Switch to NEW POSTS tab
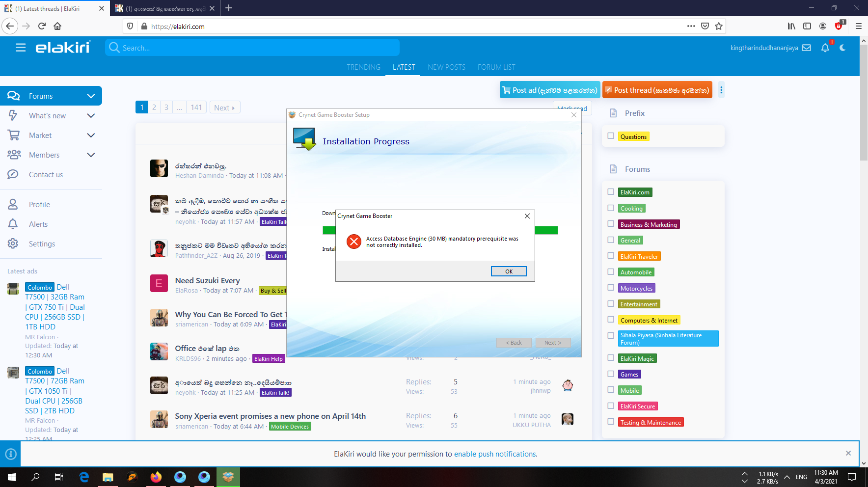Image resolution: width=868 pixels, height=487 pixels. pyautogui.click(x=446, y=67)
